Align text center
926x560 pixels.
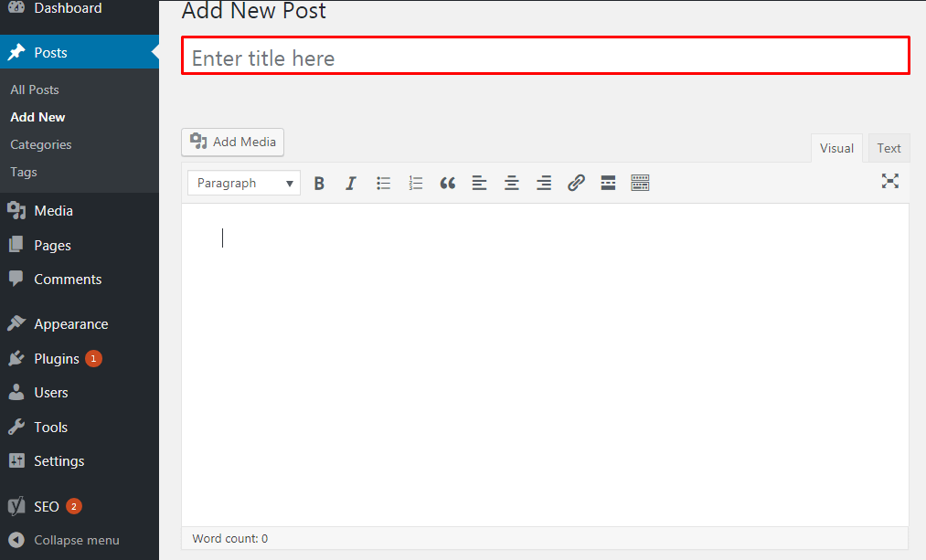click(511, 183)
